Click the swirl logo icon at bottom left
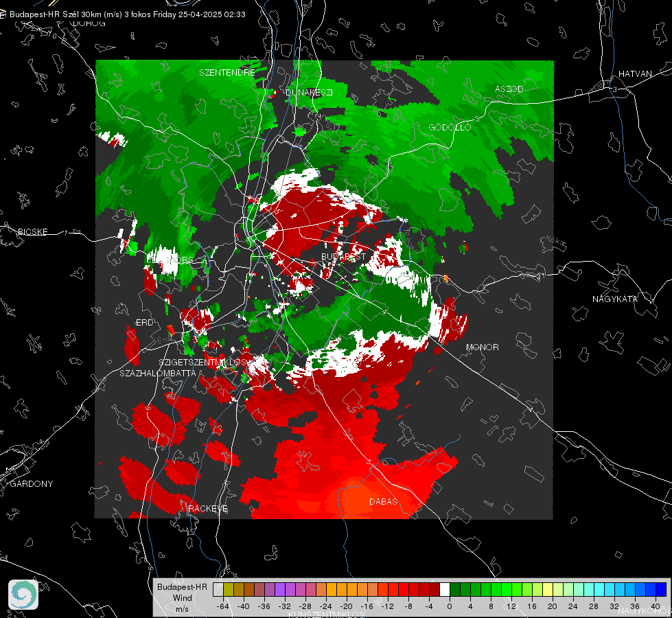672x618 pixels. pos(23,595)
